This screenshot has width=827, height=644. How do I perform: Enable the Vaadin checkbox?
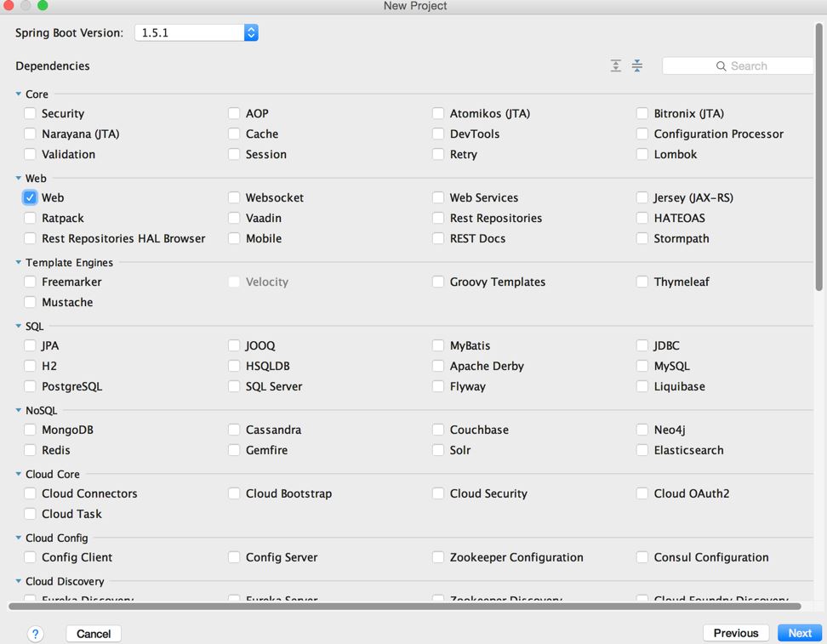tap(234, 218)
